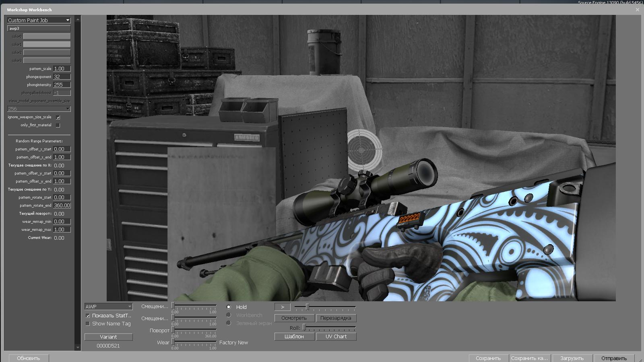Click the second Смещение offset slider handle

point(173,317)
